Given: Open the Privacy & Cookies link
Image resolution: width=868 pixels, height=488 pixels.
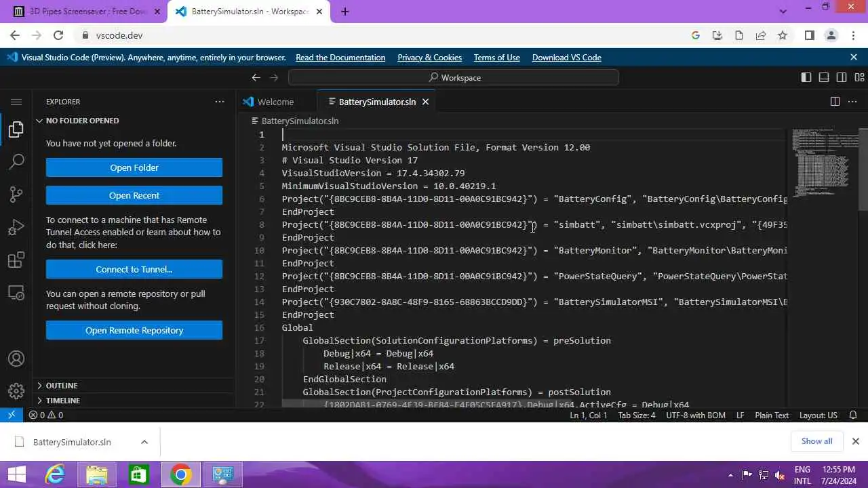Looking at the screenshot, I should point(429,58).
